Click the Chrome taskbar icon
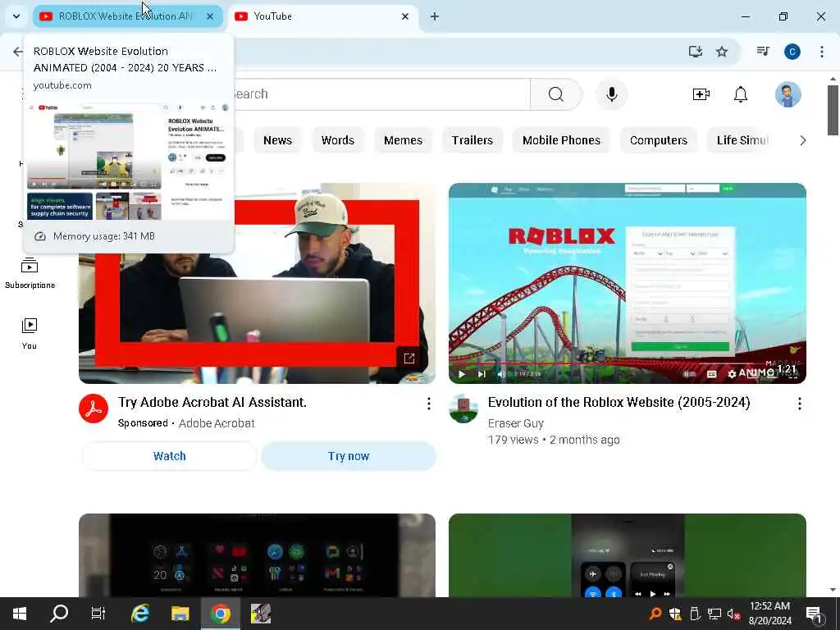Viewport: 840px width, 630px height. [x=220, y=614]
